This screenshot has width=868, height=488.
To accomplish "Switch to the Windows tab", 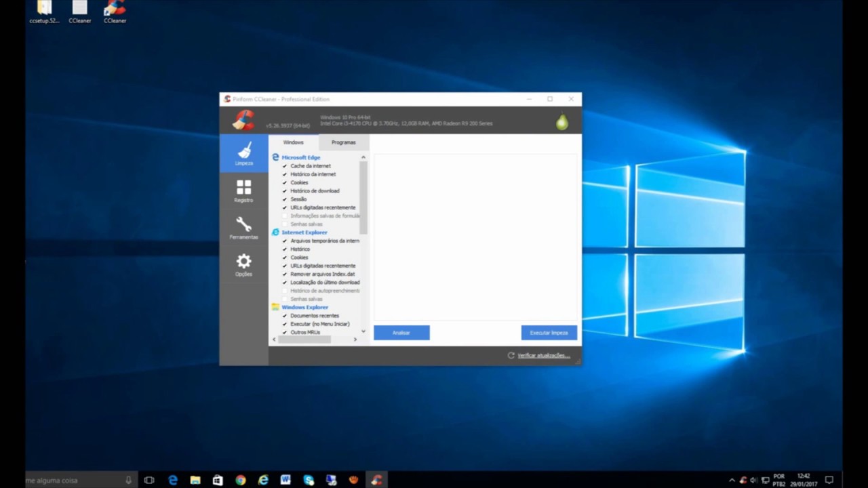I will [x=294, y=142].
